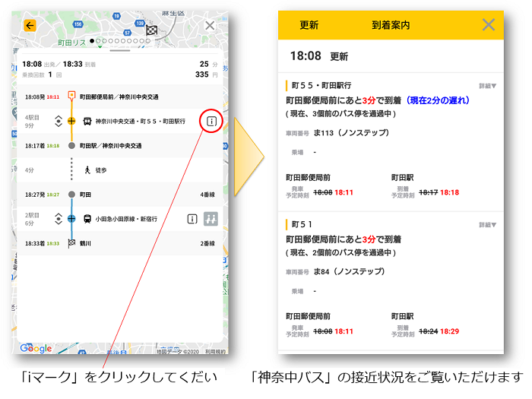Image resolution: width=532 pixels, height=399 pixels.
Task: Click the 町田駅／神奈川中央交通 arrival stop
Action: [110, 146]
